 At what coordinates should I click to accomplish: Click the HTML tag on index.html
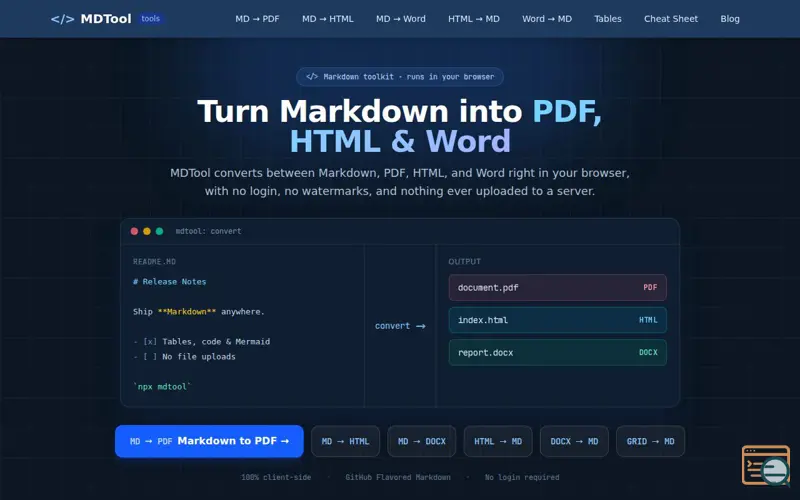tap(648, 320)
